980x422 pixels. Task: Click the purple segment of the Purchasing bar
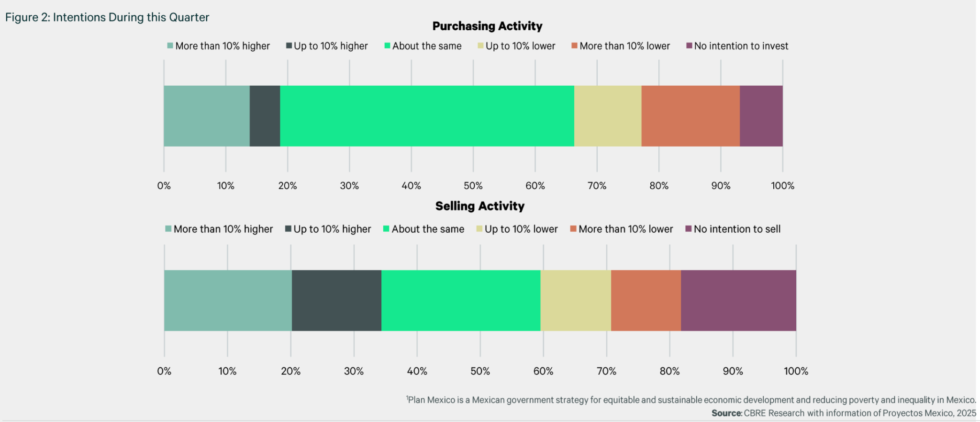pyautogui.click(x=761, y=116)
